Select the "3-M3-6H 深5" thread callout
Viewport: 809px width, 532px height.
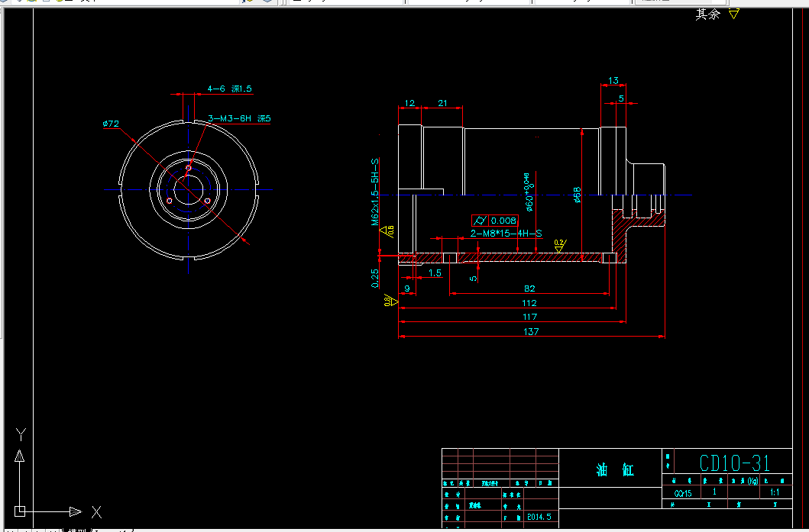tap(239, 118)
